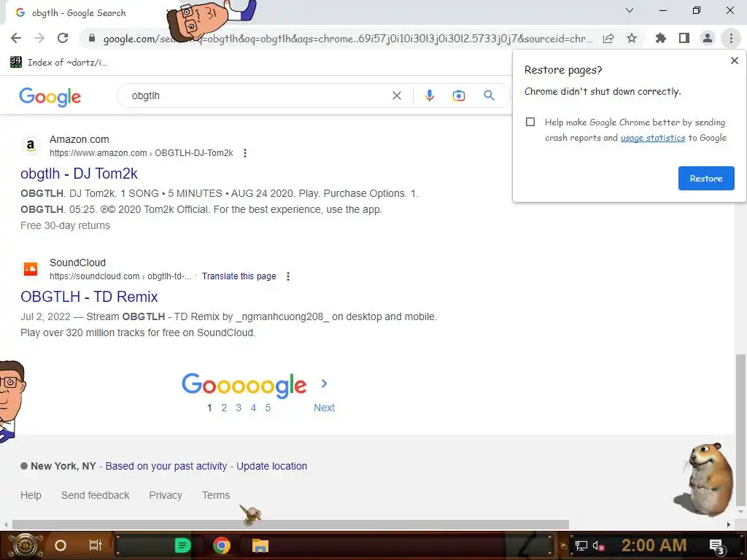Screen dimensions: 747x560
Task: Open Chrome three-dot menu
Action: 731,38
